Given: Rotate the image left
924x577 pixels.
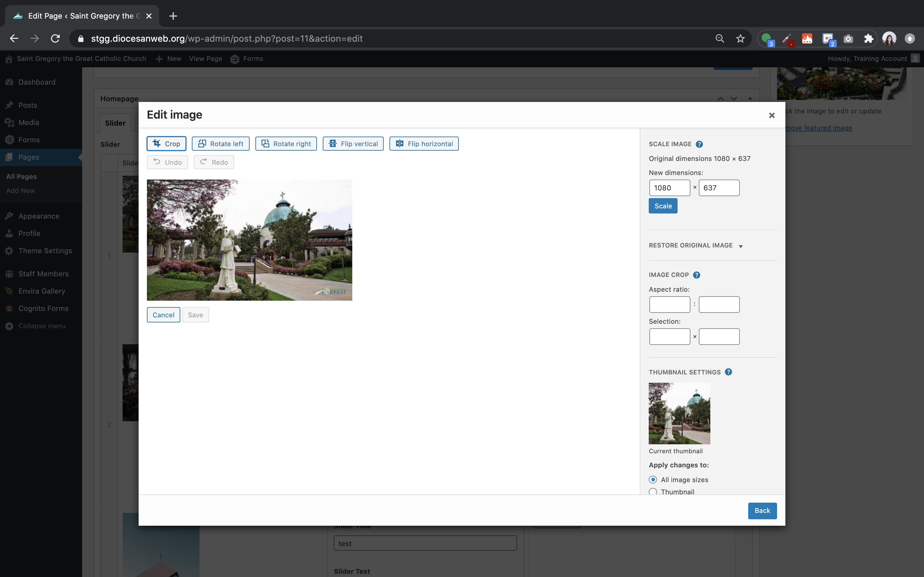Looking at the screenshot, I should tap(220, 144).
